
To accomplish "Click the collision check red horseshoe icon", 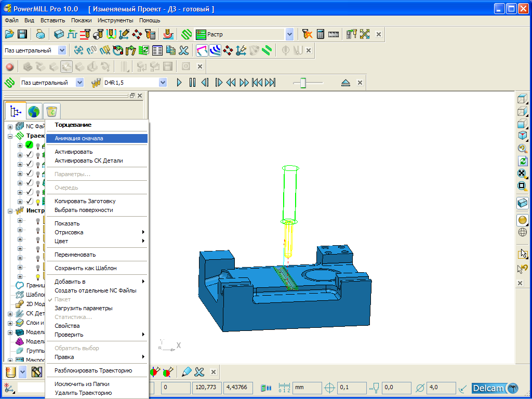I will pyautogui.click(x=168, y=34).
